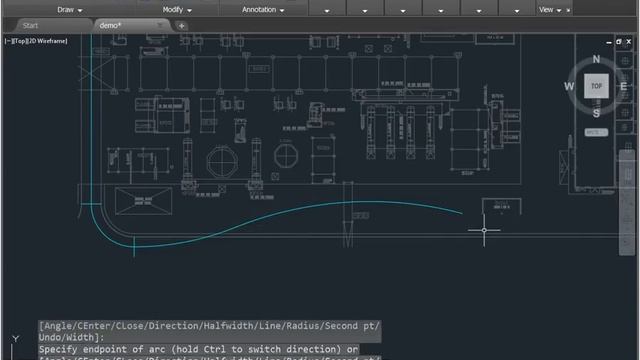This screenshot has width=640, height=360.
Task: Open unlabeled panel arrow just before View
Action: [517, 11]
